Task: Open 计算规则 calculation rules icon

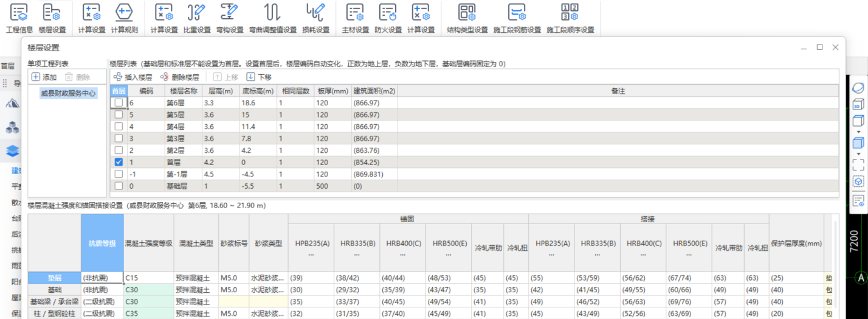Action: tap(124, 12)
